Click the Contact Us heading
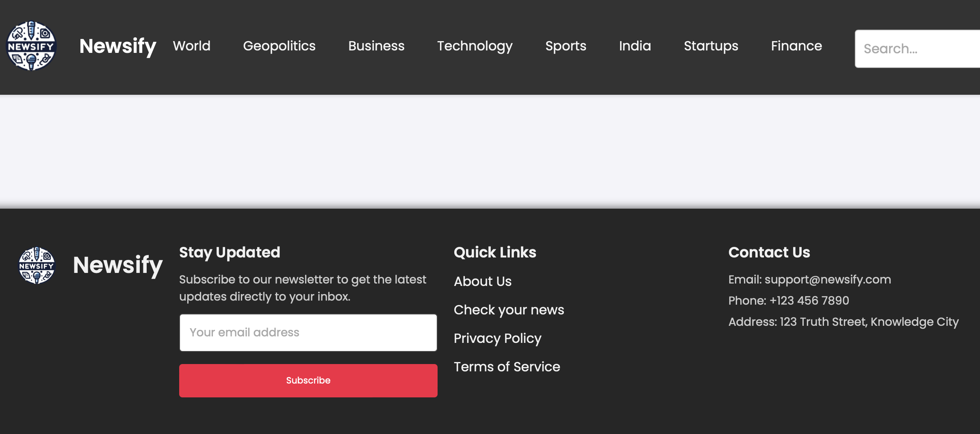Viewport: 980px width, 434px height. tap(769, 253)
